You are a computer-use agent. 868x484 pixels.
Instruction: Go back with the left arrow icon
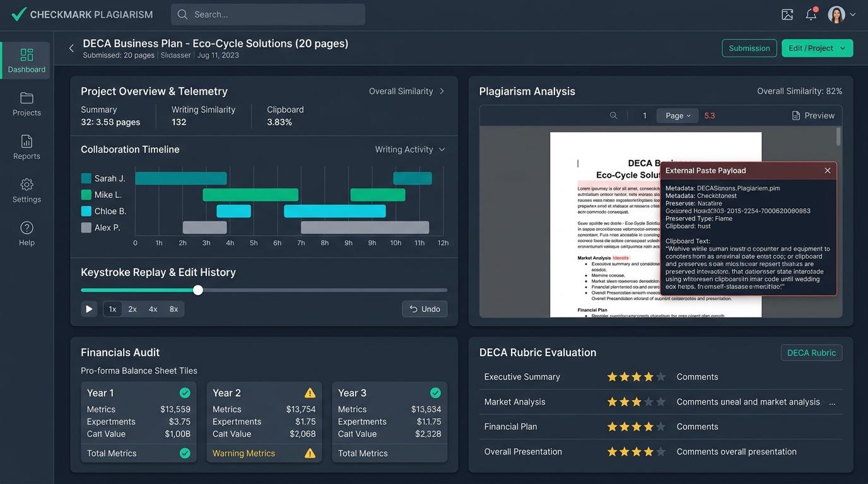coord(71,48)
